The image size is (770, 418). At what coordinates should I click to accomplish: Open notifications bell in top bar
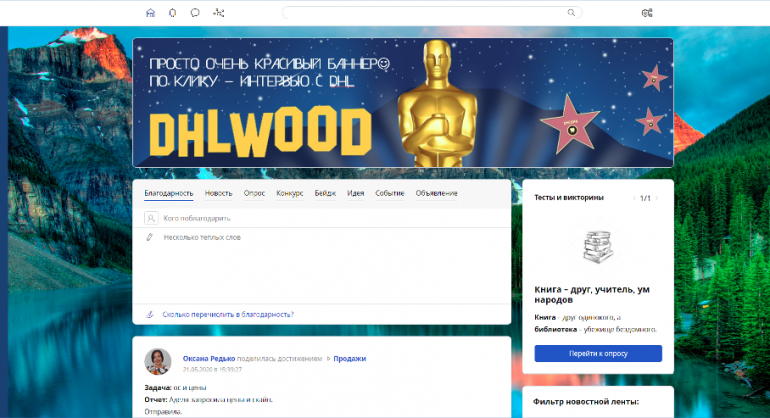coord(173,13)
